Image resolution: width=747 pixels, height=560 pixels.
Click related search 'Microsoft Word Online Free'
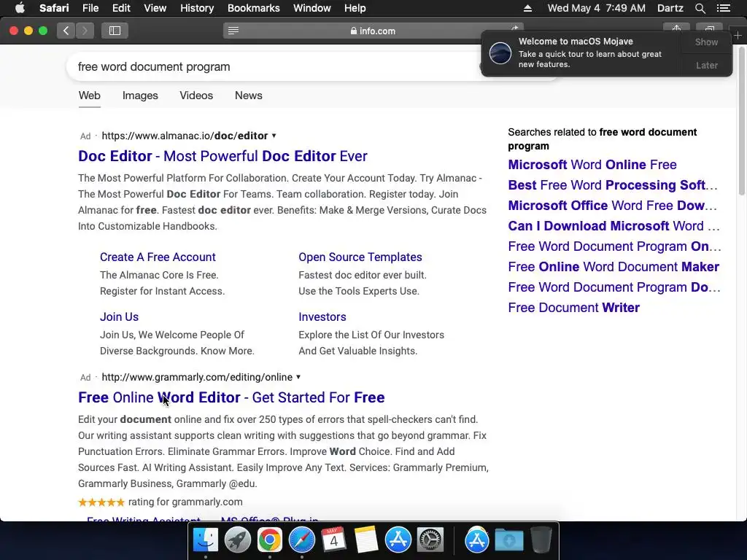click(592, 165)
